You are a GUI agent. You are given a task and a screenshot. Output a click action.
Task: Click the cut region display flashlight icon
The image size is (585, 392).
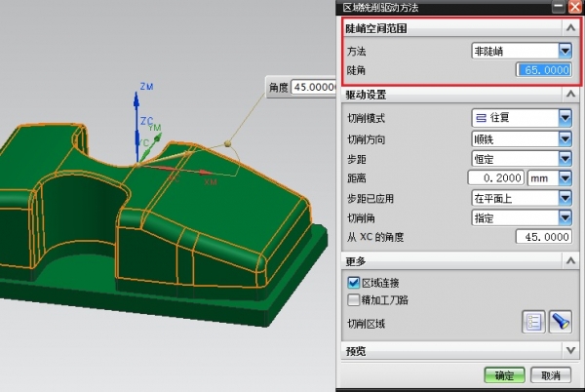coord(561,322)
